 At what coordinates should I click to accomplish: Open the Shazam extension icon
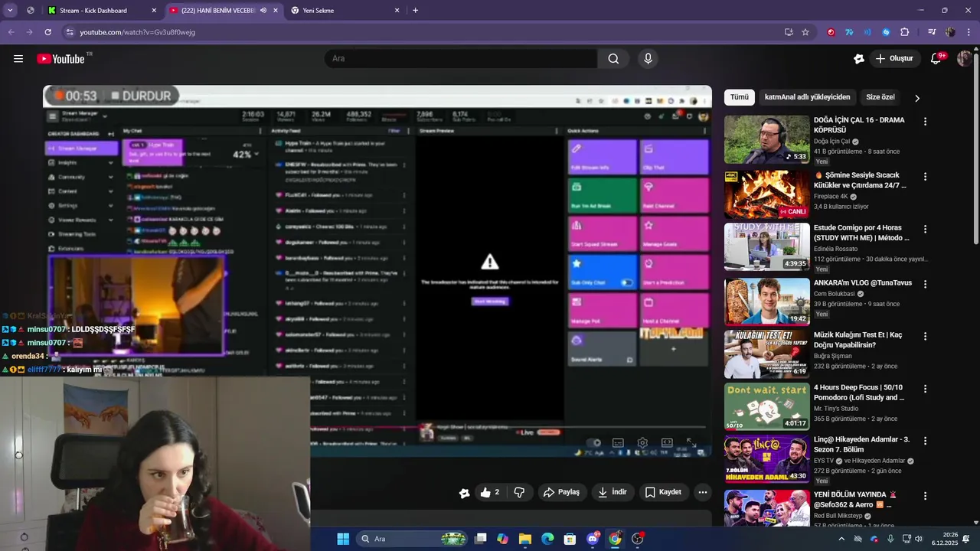point(886,32)
